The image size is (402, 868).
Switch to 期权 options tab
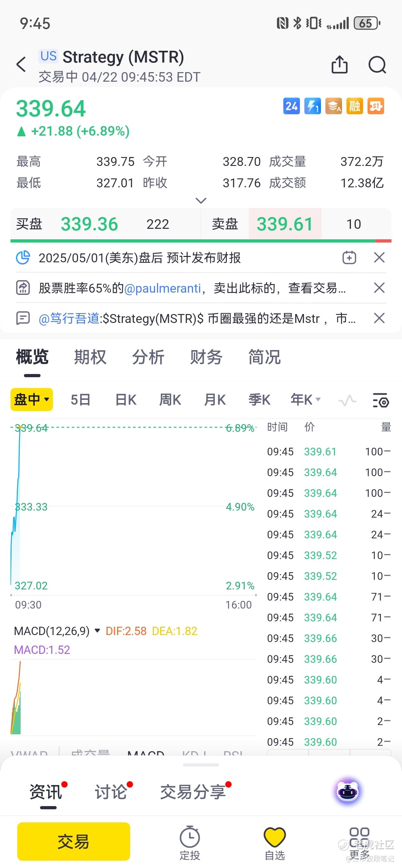90,357
